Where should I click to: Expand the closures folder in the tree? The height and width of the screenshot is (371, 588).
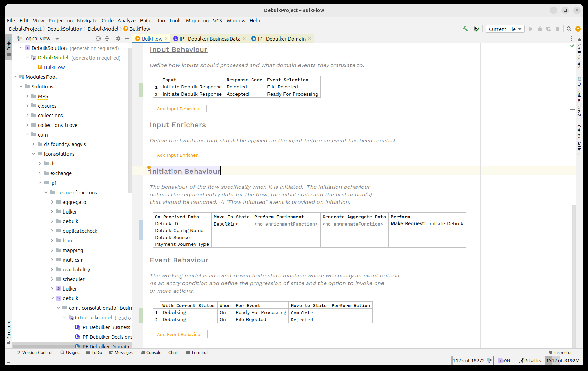coord(28,106)
